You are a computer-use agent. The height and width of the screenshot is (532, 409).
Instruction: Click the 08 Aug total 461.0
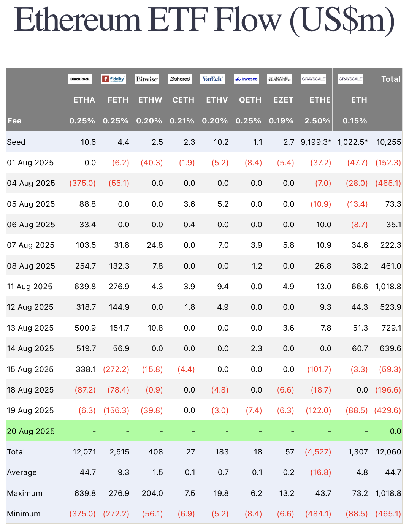pyautogui.click(x=391, y=266)
